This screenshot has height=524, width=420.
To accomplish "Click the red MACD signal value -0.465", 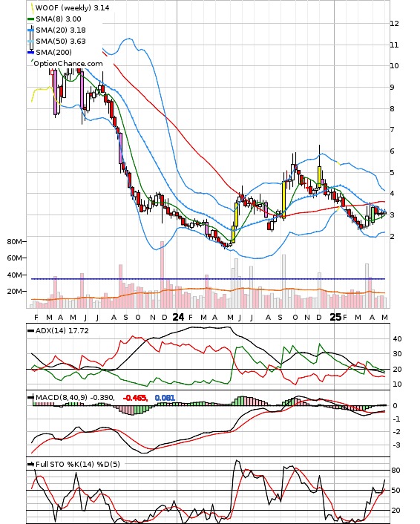I will coord(135,398).
